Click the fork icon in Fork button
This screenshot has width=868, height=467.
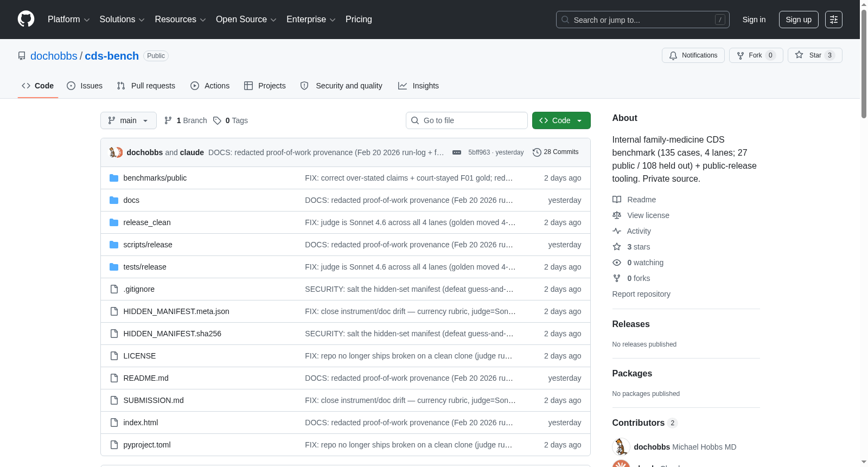point(741,55)
